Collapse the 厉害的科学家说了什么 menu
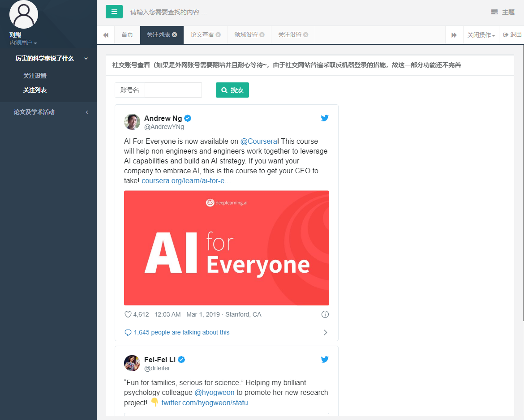The height and width of the screenshot is (420, 524). [x=48, y=59]
